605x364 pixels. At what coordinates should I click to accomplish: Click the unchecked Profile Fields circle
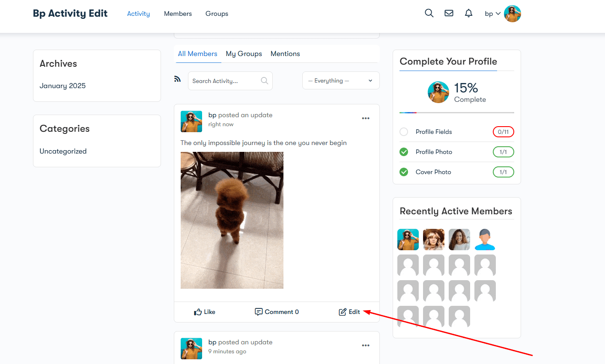(404, 132)
